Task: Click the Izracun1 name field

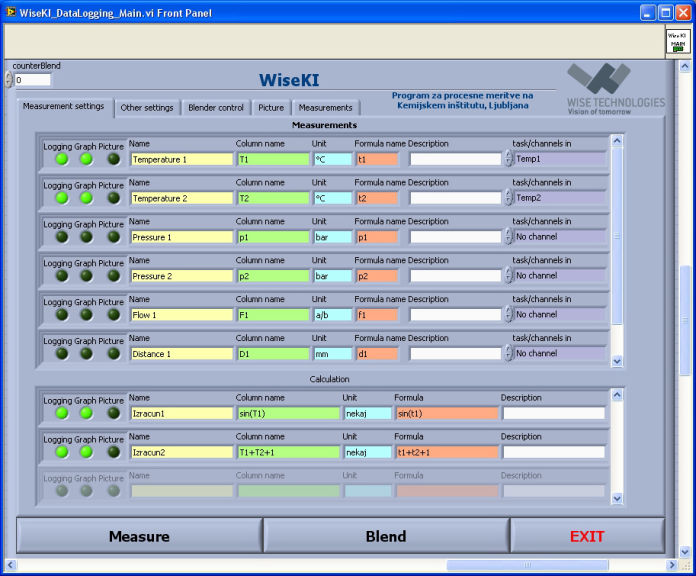Action: 182,414
